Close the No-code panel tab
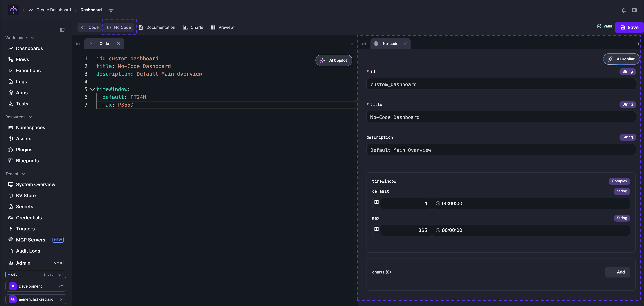644x306 pixels. pyautogui.click(x=405, y=43)
